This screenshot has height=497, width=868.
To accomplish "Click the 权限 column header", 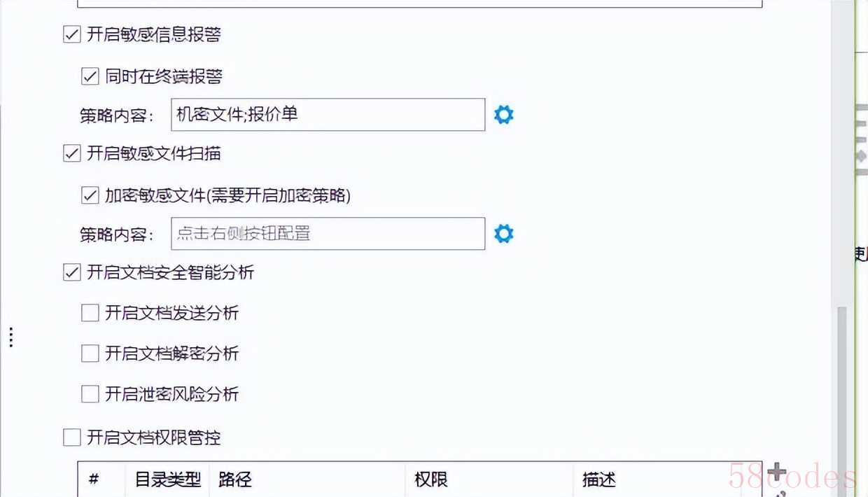I will point(431,479).
